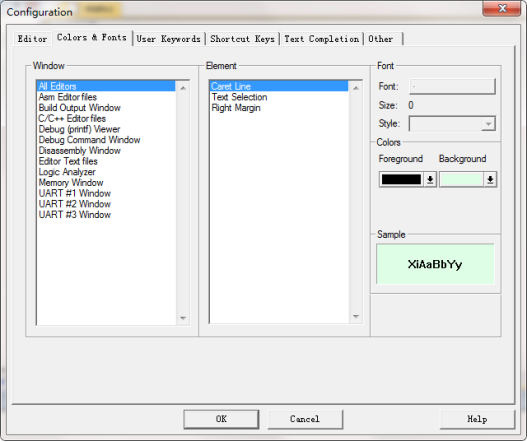527x442 pixels.
Task: Open Background color picker arrow
Action: (490, 179)
